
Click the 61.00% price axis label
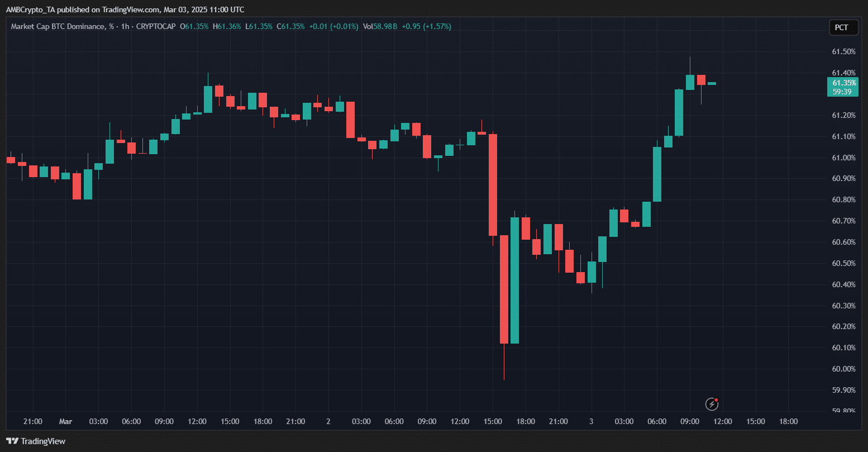point(843,158)
